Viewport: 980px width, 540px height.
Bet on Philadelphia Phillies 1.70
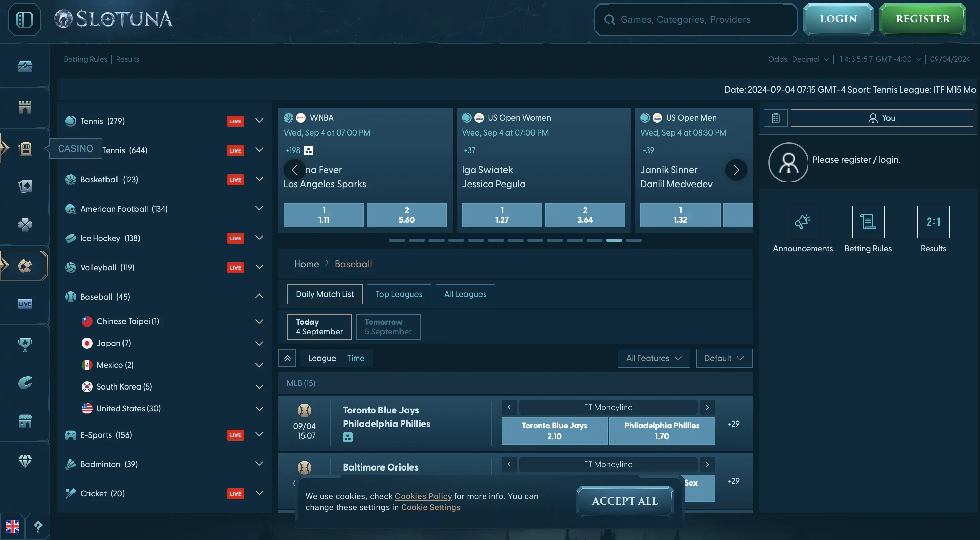[x=661, y=431]
